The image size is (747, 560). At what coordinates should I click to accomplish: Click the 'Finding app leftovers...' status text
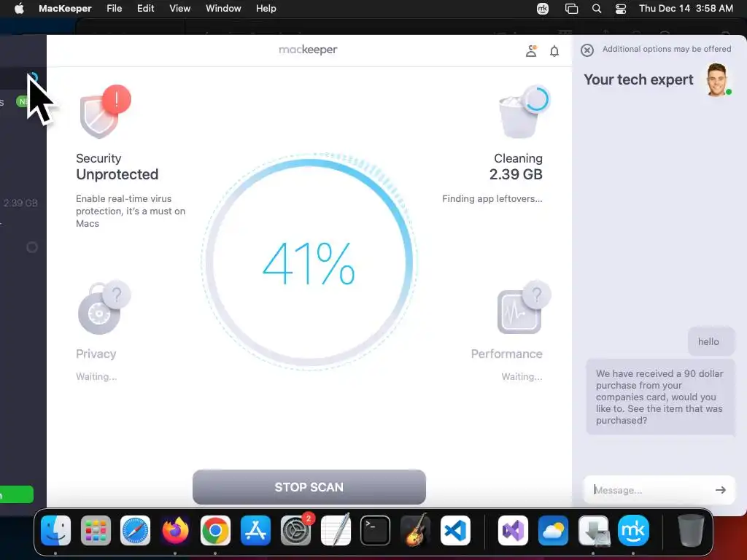coord(492,198)
